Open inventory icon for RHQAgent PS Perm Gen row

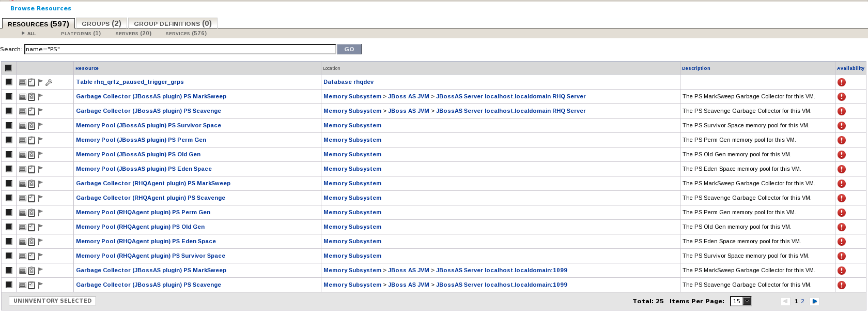(32, 213)
